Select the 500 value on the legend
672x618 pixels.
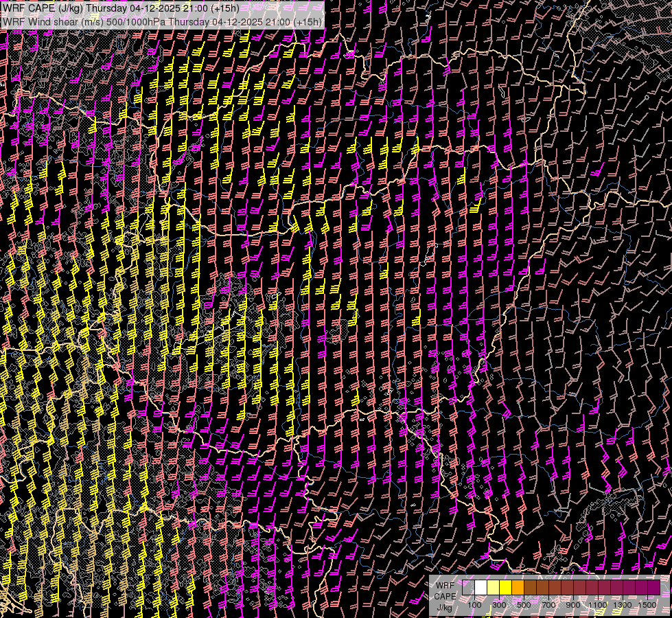(524, 605)
